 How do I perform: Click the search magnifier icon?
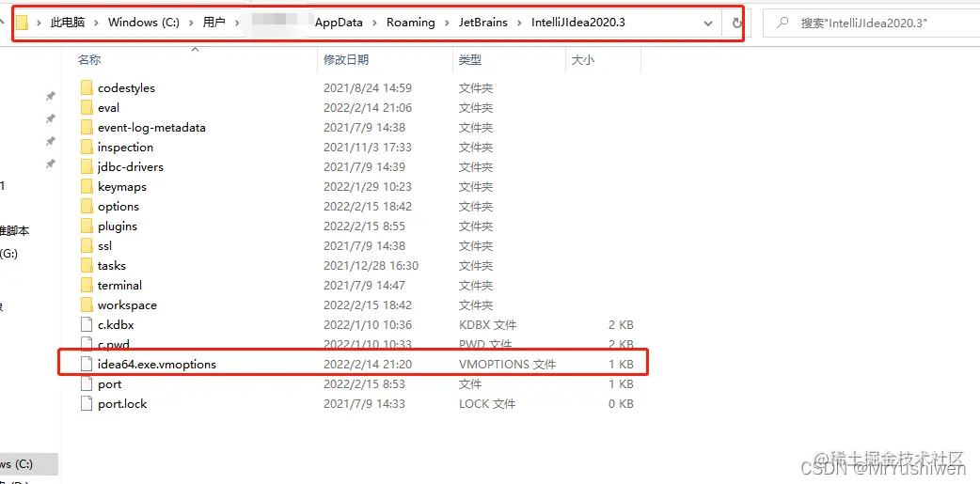[782, 23]
